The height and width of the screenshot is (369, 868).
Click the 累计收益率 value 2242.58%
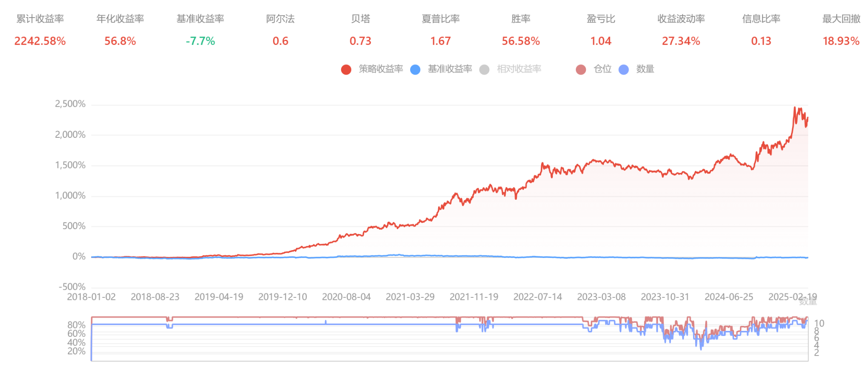coord(40,41)
